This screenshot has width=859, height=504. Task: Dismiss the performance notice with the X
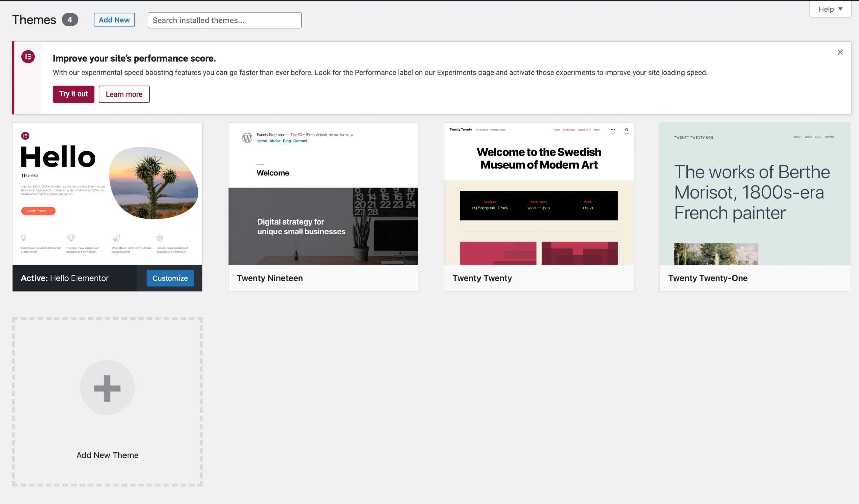840,52
